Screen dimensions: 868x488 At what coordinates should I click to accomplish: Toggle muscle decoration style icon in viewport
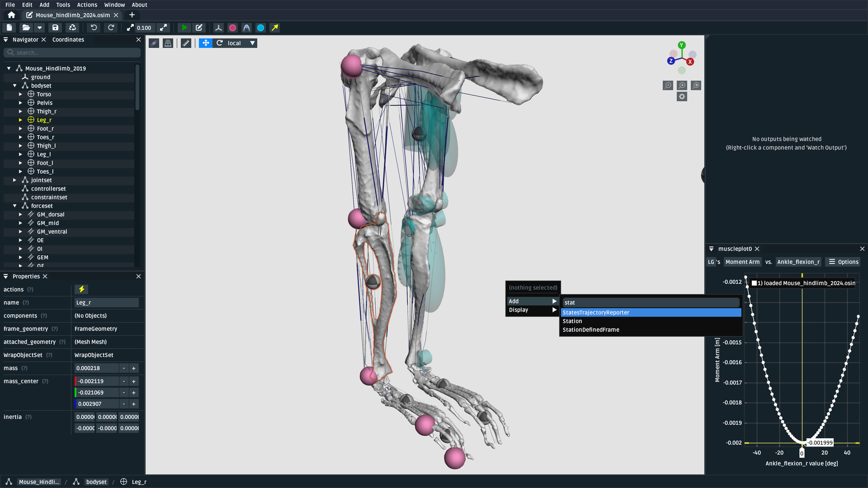[154, 43]
